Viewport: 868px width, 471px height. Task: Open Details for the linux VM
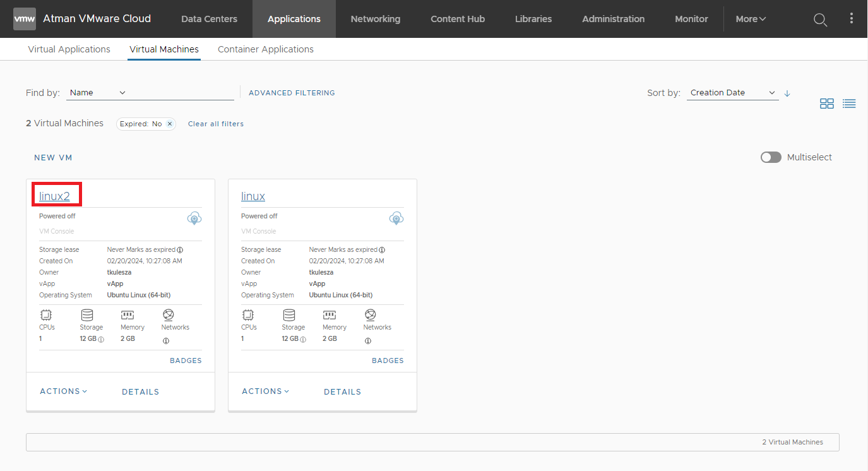(x=342, y=392)
